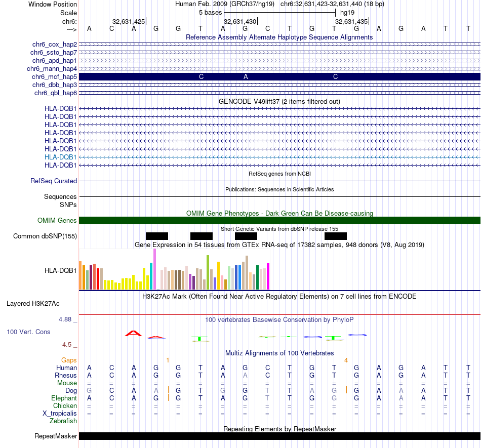Click the RefSeq Curated track label
Screen dimensions: 481x448
(x=54, y=181)
